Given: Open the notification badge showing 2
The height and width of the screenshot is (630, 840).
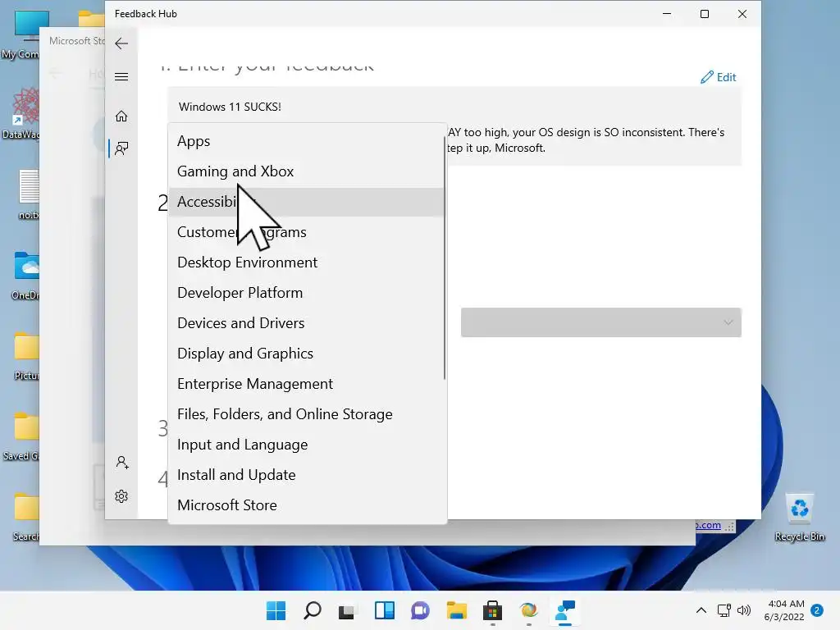Looking at the screenshot, I should (x=817, y=610).
